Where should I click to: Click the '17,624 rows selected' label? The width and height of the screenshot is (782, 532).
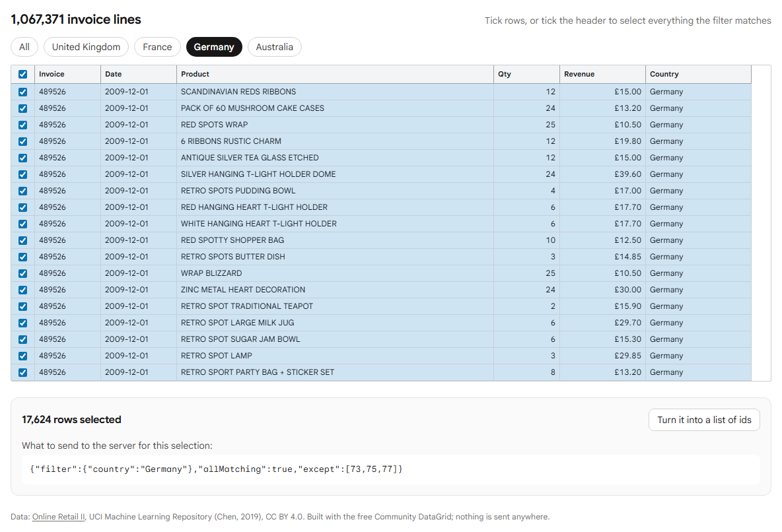tap(71, 420)
